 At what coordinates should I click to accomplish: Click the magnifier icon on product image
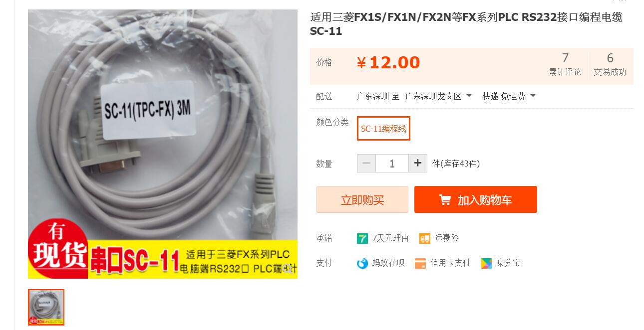(x=288, y=269)
